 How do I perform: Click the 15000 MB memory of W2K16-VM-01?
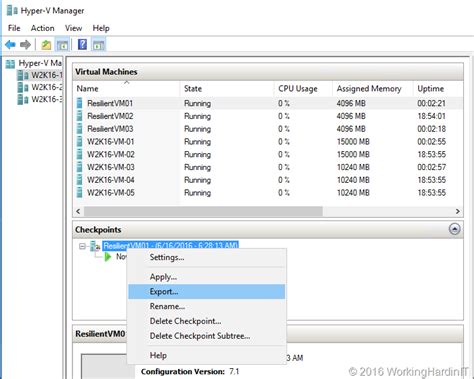[353, 142]
